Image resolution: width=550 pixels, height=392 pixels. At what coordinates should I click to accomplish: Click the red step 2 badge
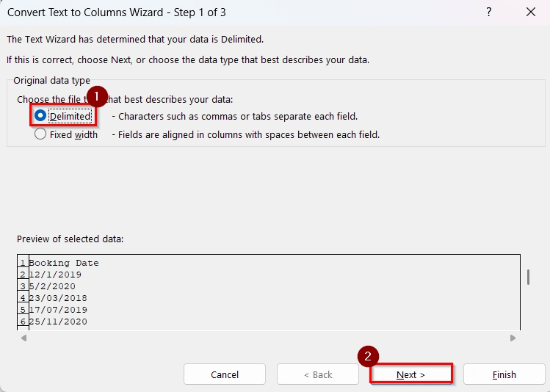(x=368, y=356)
